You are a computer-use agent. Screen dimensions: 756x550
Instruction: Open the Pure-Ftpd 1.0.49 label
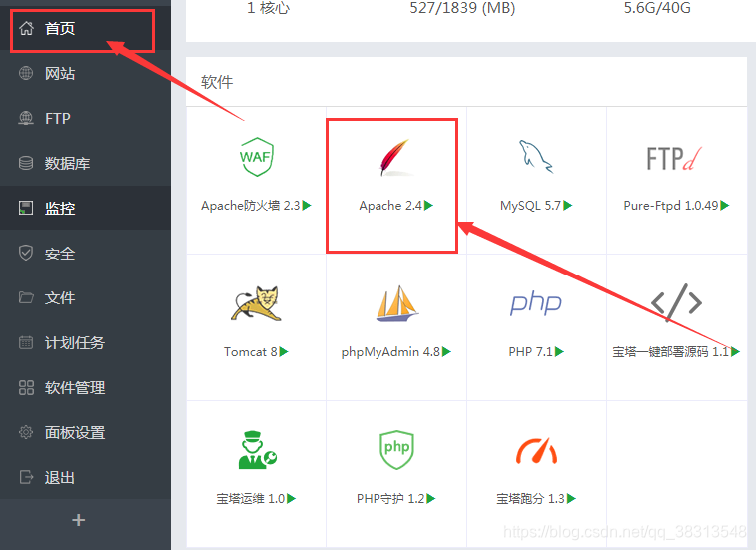pos(671,206)
